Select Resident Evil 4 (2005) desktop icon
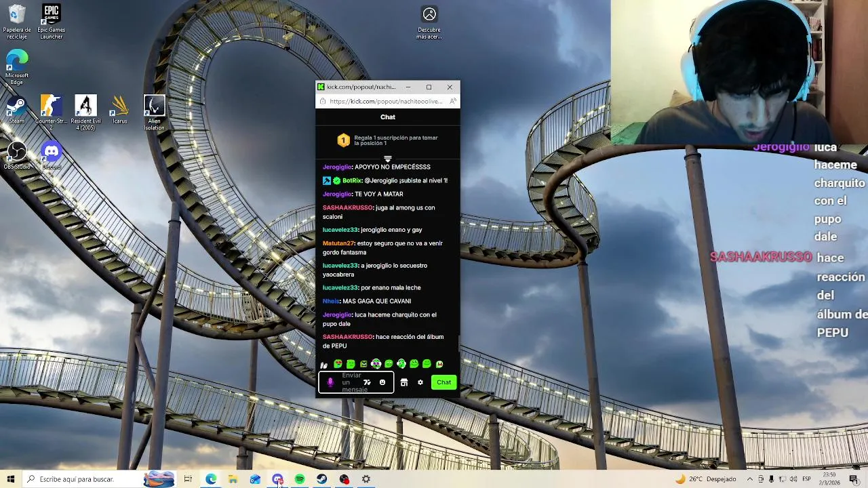The width and height of the screenshot is (868, 488). tap(85, 113)
